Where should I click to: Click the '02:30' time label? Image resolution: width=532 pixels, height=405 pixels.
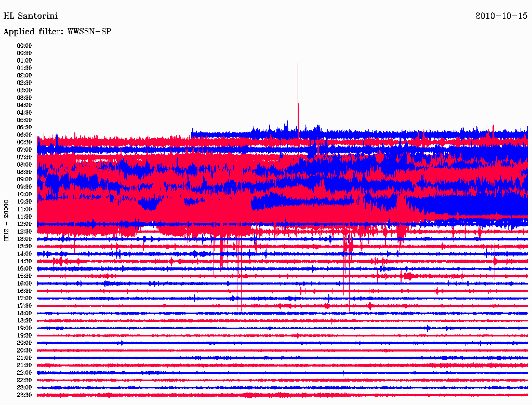coord(24,83)
